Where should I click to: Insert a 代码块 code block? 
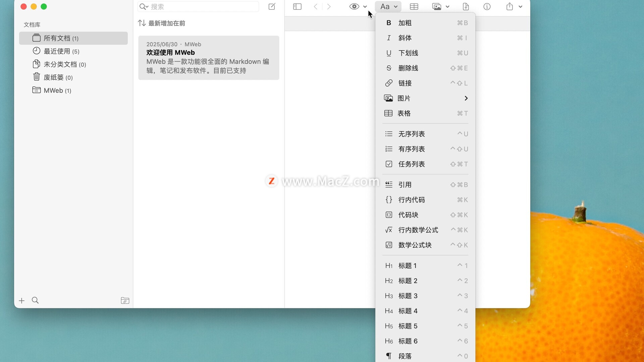[425, 215]
